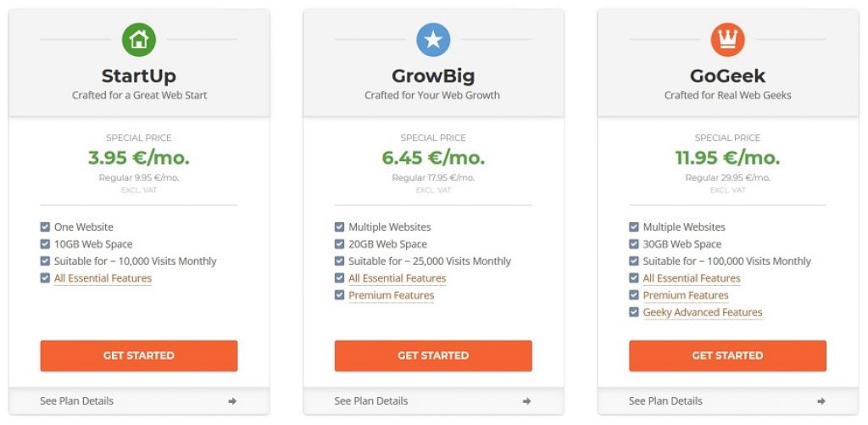
Task: Click the GoGeek plan title heading
Action: pyautogui.click(x=728, y=75)
